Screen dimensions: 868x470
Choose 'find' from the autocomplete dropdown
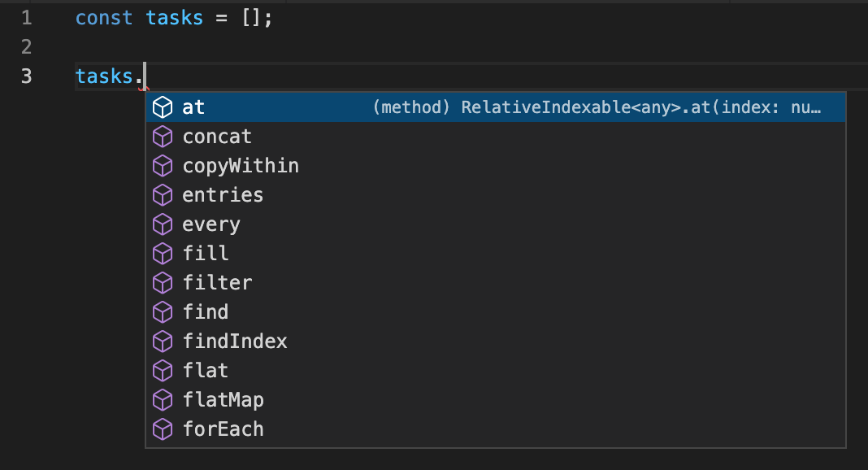click(x=206, y=311)
